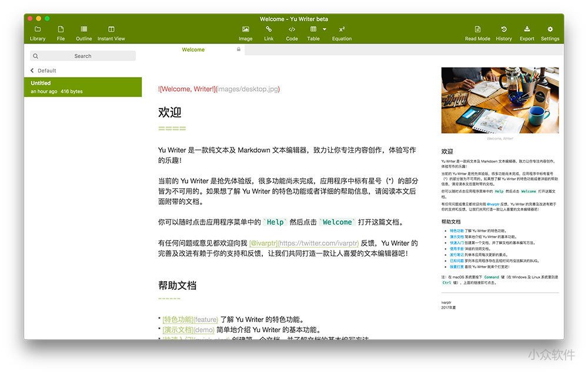Show the Outline view
Image resolution: width=588 pixels, height=374 pixels.
point(83,34)
